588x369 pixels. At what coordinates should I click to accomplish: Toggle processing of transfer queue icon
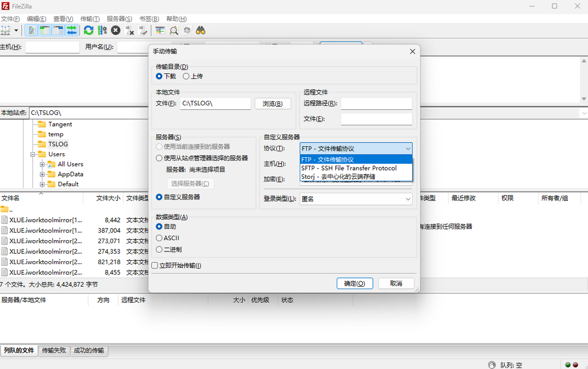[x=102, y=30]
